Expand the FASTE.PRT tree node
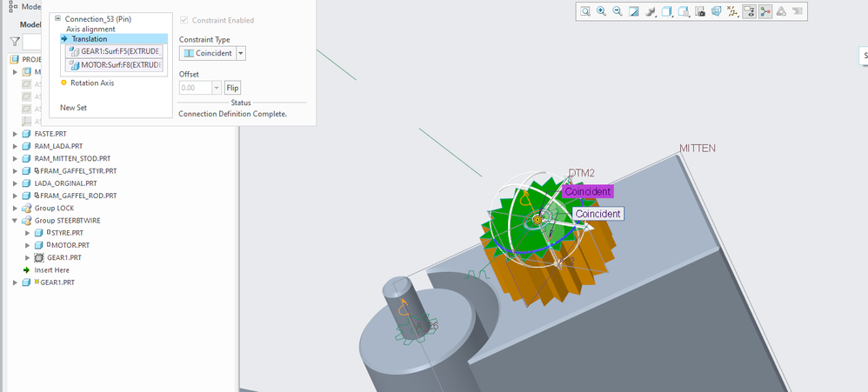 [15, 134]
